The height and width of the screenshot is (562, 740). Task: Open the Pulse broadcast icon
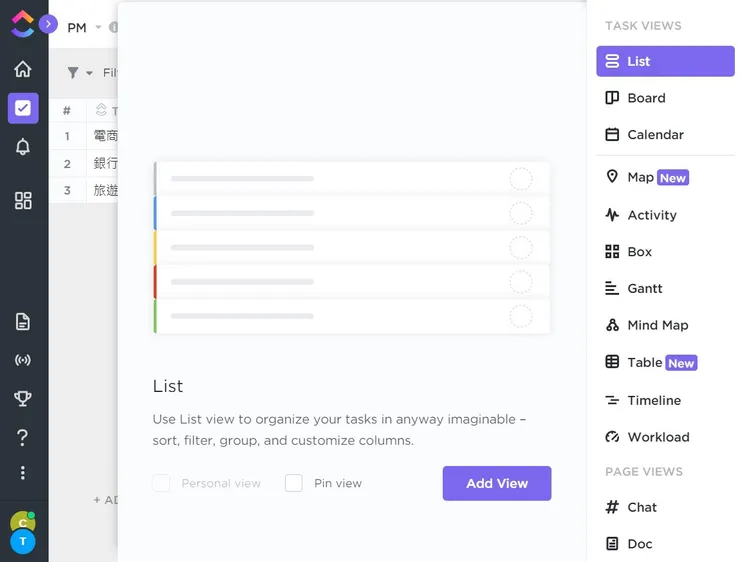click(x=23, y=360)
